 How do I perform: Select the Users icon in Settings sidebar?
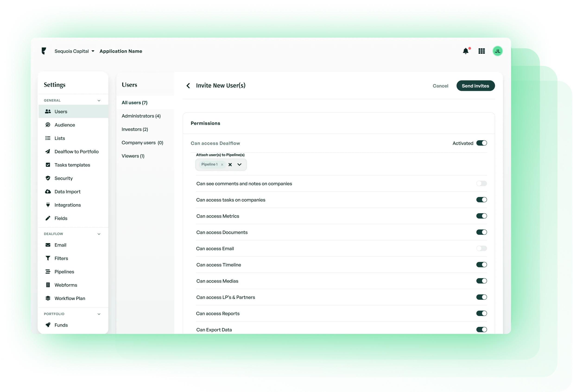tap(48, 111)
